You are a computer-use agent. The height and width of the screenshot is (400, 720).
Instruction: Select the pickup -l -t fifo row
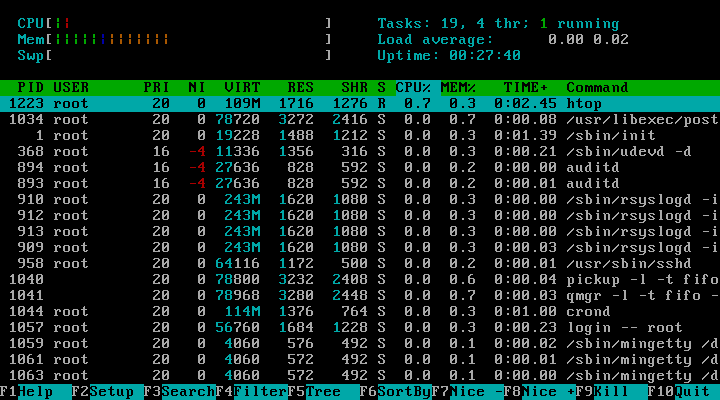[360, 279]
